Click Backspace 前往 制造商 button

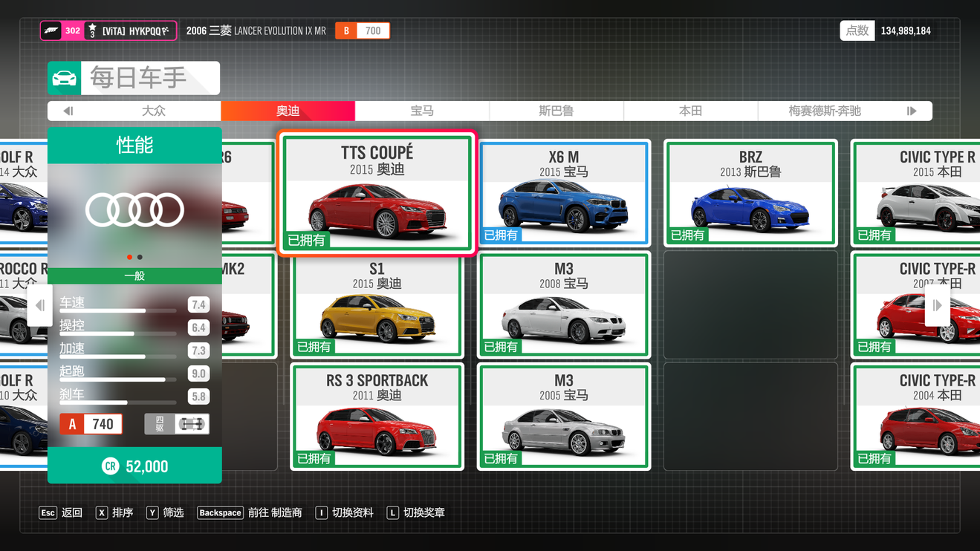coord(250,512)
